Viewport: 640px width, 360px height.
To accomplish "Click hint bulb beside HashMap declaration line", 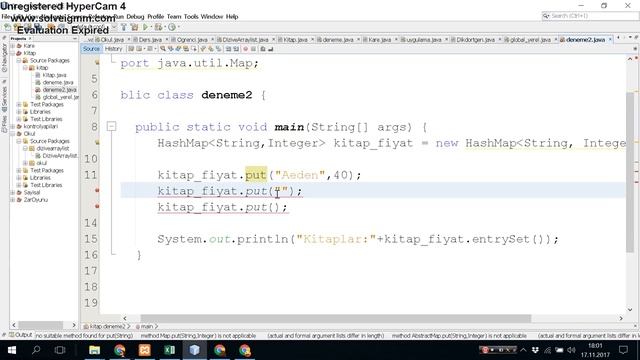I will 97,142.
